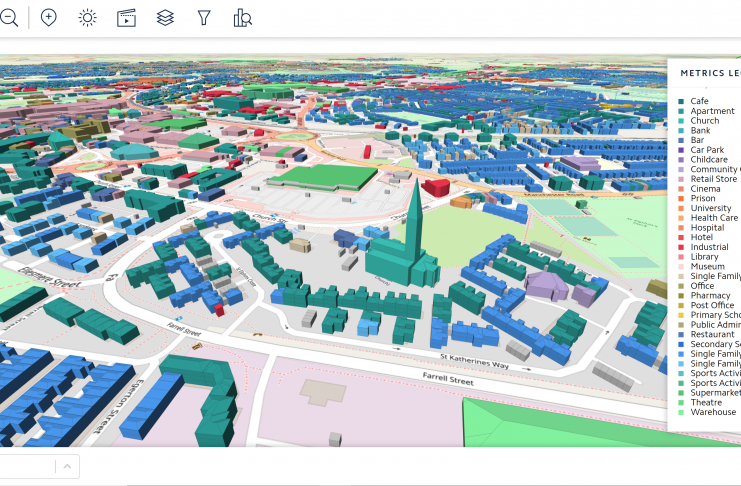The width and height of the screenshot is (741, 486).
Task: Open the chart analysis search tool
Action: (242, 17)
